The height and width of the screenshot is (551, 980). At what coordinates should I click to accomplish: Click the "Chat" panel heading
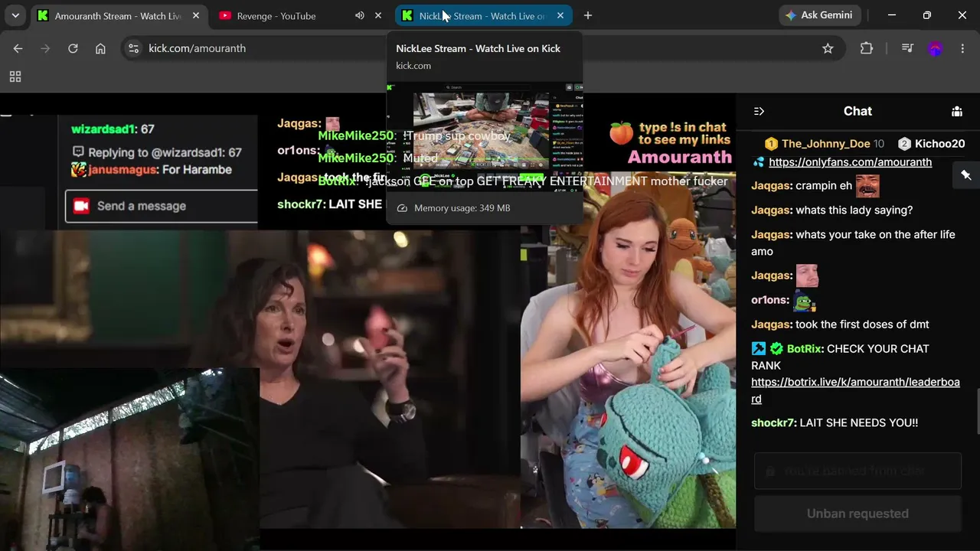[857, 111]
